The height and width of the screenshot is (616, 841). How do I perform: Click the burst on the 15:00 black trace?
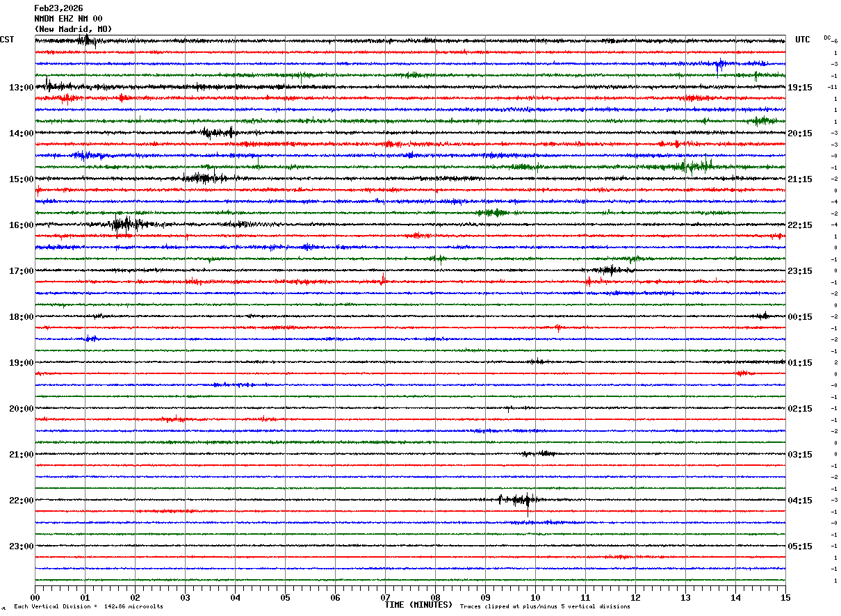(x=203, y=177)
